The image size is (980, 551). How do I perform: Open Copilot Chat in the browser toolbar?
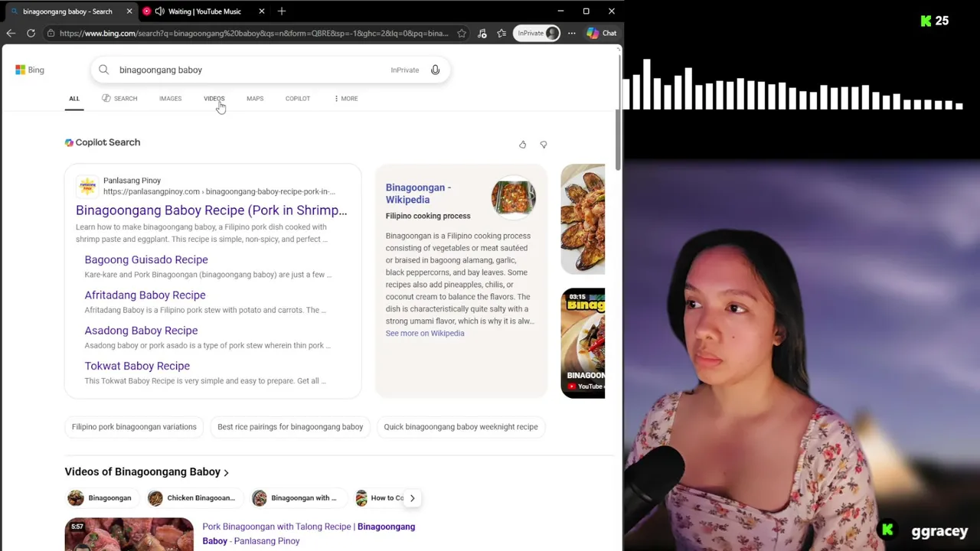pos(602,33)
